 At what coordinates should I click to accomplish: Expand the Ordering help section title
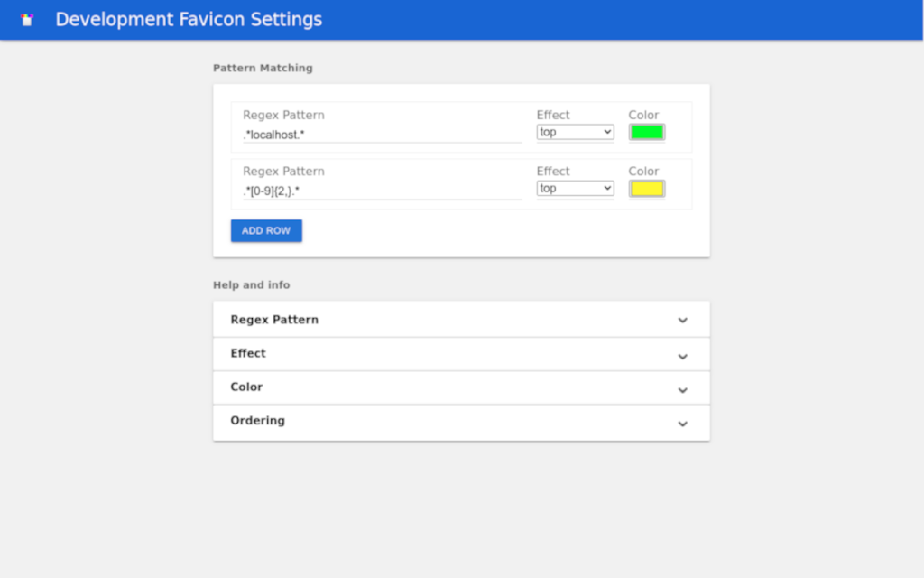pyautogui.click(x=257, y=420)
